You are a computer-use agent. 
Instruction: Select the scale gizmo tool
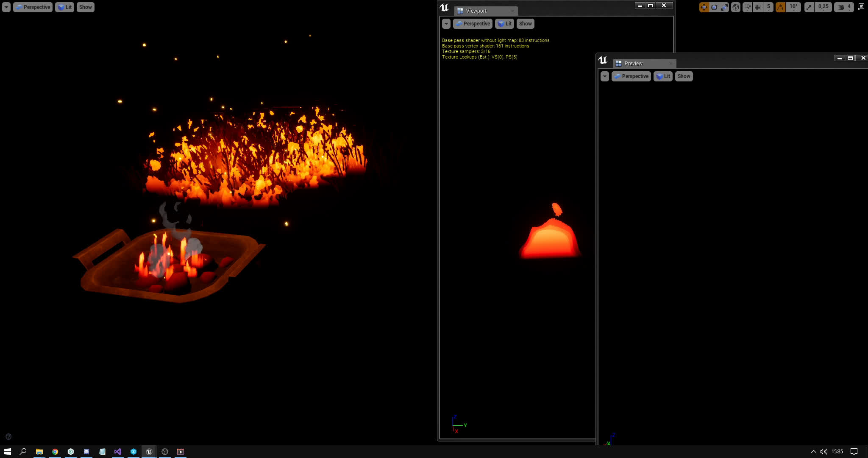click(724, 7)
